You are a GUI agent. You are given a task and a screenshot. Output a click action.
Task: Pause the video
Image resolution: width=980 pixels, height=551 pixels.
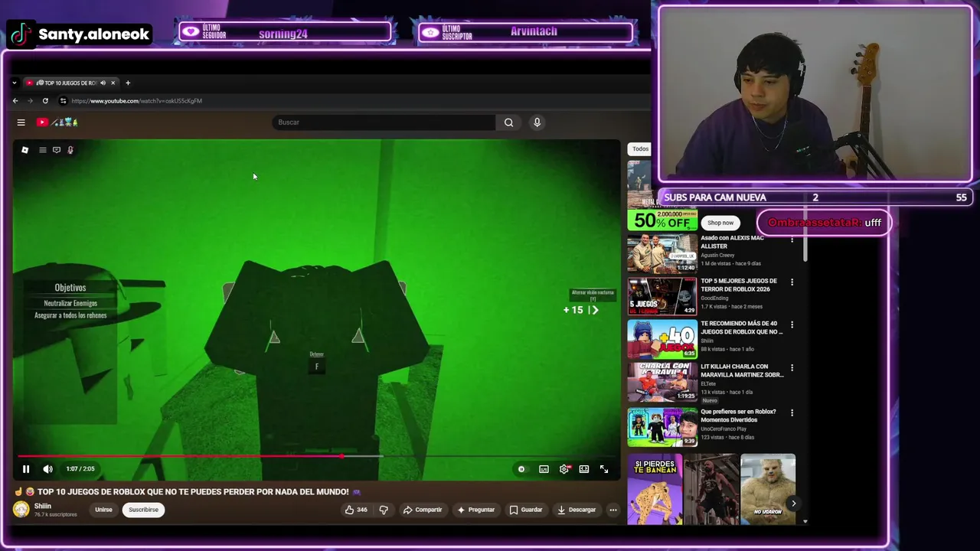click(x=25, y=469)
